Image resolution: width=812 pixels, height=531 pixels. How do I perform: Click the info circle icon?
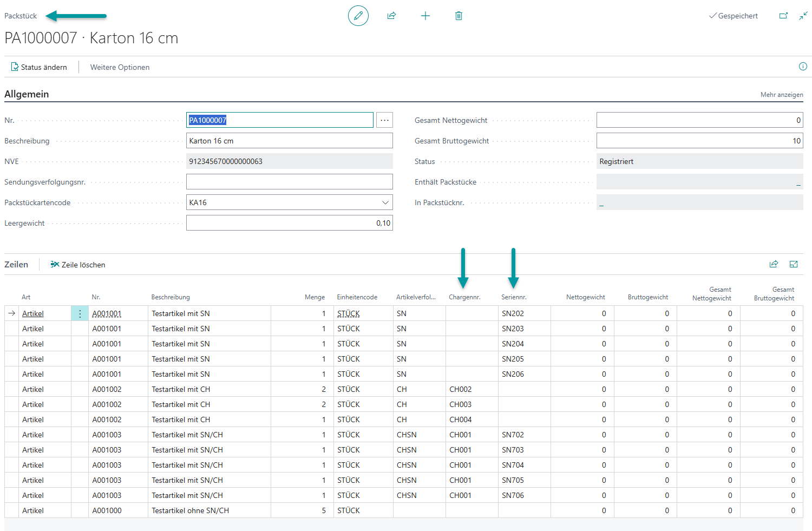pyautogui.click(x=803, y=67)
